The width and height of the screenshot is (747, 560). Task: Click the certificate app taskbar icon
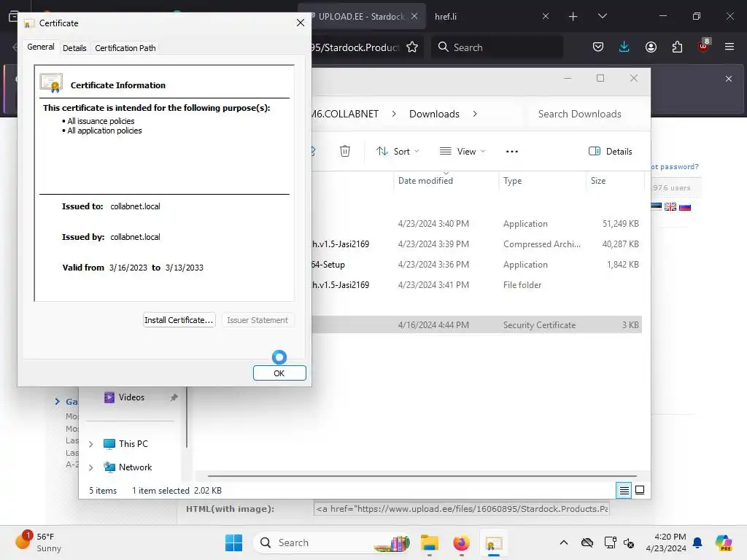click(494, 542)
